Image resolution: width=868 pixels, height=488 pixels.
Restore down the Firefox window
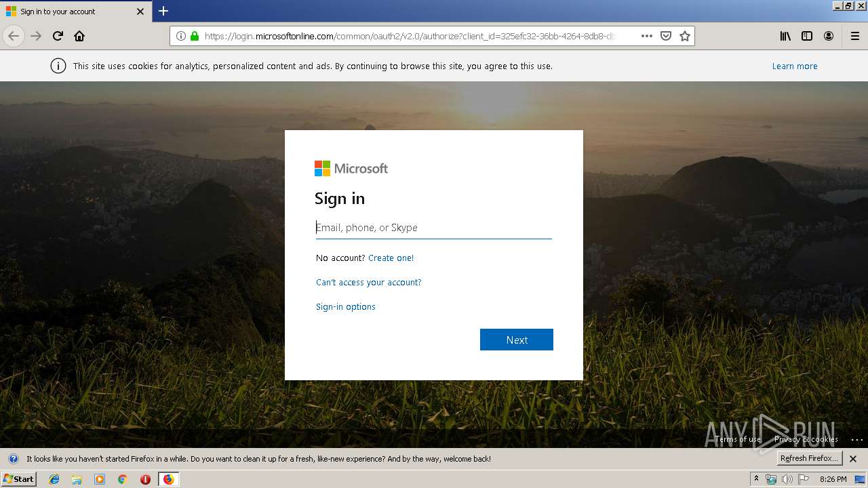click(x=848, y=5)
